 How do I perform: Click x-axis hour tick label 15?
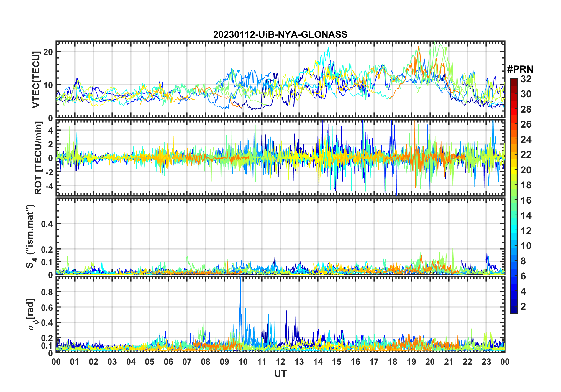(x=337, y=362)
